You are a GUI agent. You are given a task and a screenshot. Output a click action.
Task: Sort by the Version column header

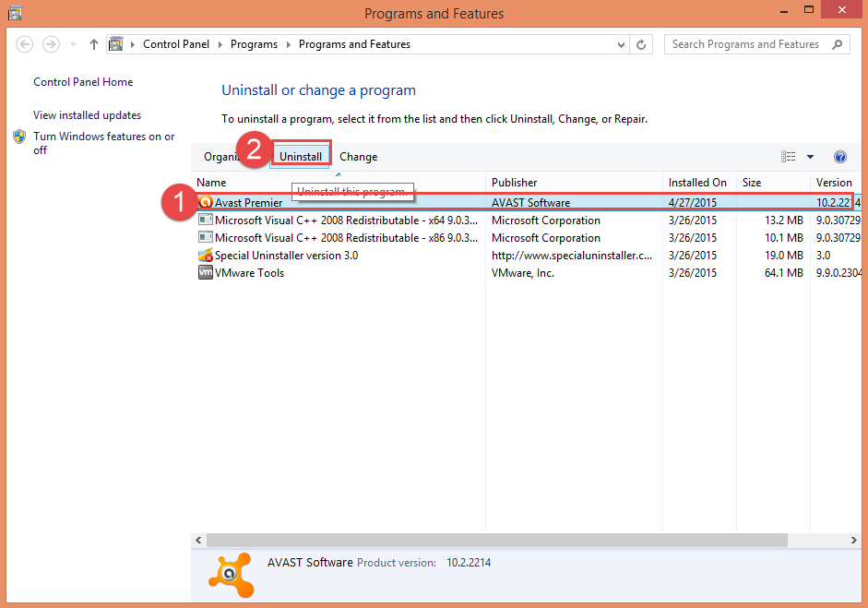[834, 182]
